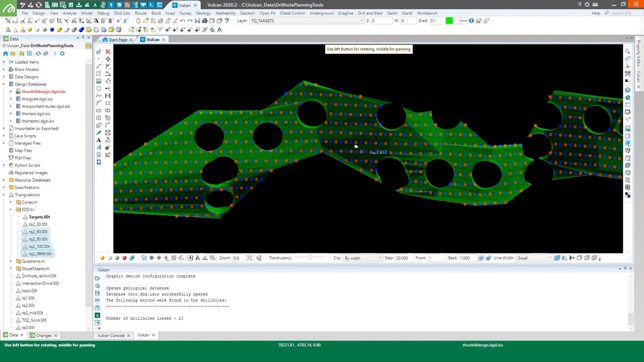Expand the StopeShapes.tri tree item
The image size is (644, 362).
click(10, 268)
